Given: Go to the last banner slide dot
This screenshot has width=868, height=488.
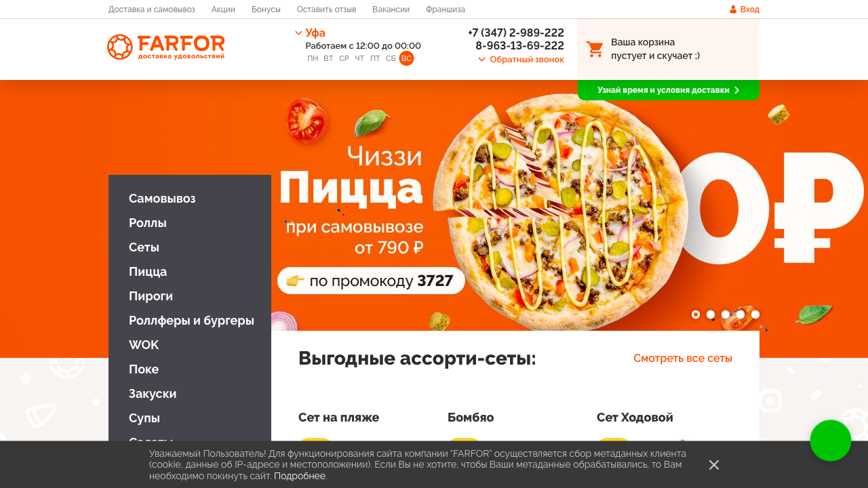Looking at the screenshot, I should pos(755,314).
